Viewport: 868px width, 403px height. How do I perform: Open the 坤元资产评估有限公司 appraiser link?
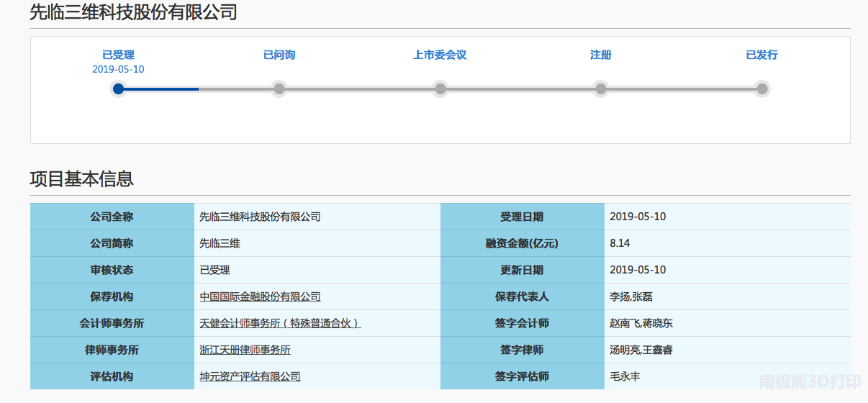250,376
